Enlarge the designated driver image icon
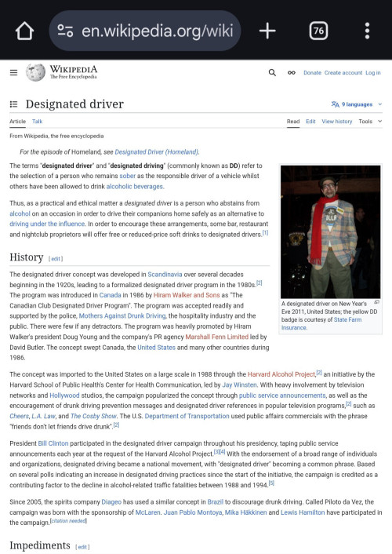 (377, 302)
